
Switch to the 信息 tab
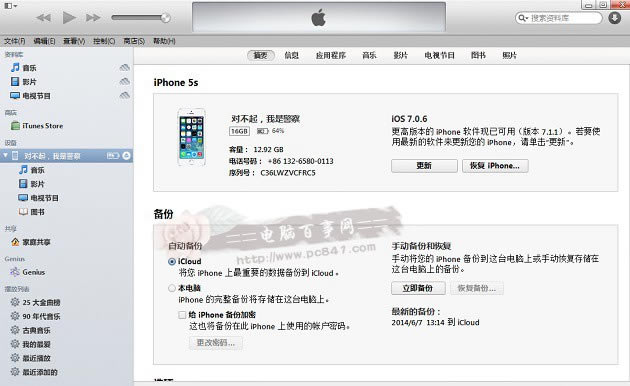(292, 55)
